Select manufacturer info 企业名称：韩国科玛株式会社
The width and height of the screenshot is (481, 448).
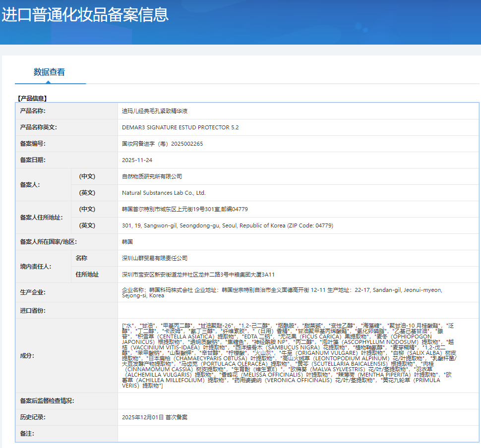[157, 290]
